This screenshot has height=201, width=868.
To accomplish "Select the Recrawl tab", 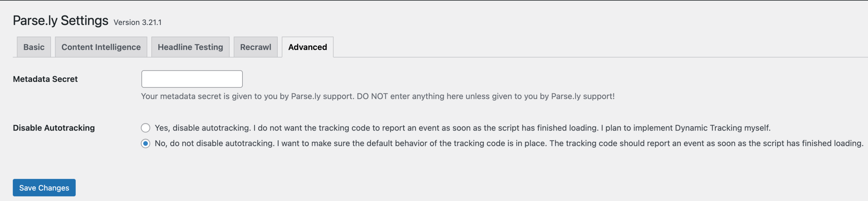I will tap(256, 47).
